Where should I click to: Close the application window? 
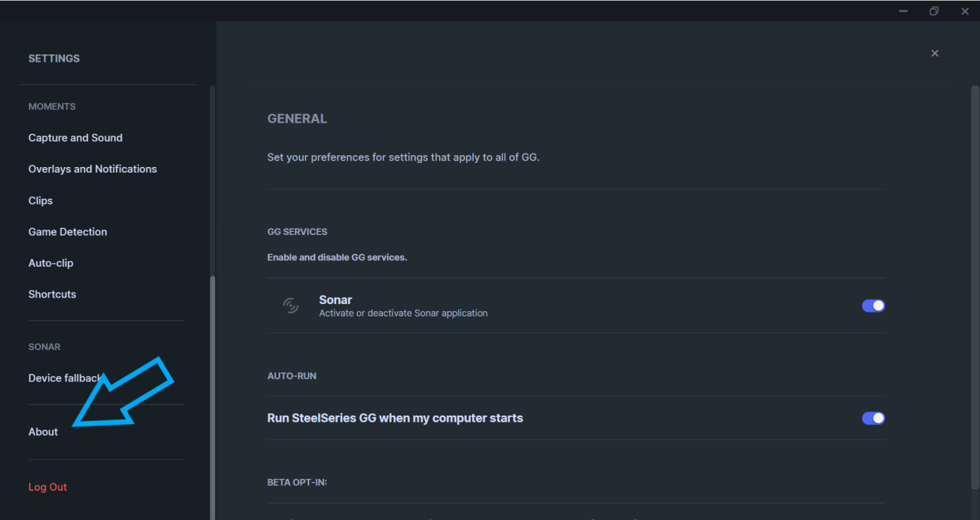click(965, 11)
